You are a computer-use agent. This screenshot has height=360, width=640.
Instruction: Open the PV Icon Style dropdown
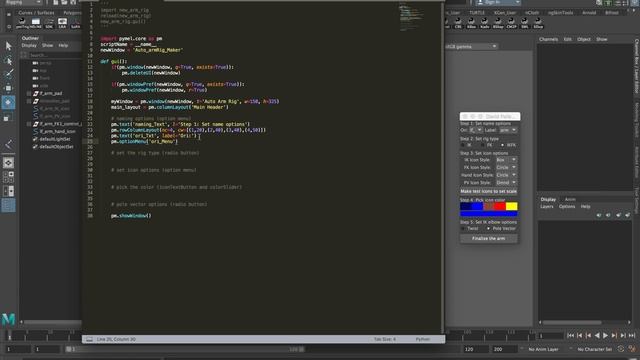(506, 182)
